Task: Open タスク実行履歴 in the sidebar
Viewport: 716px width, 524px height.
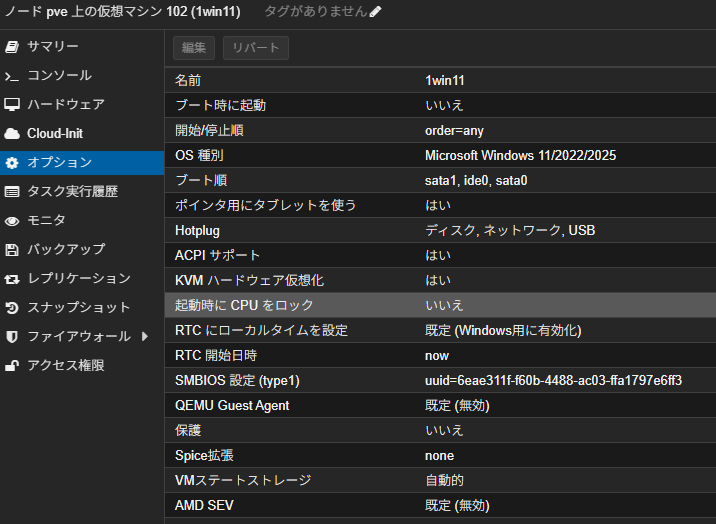Action: pos(82,192)
